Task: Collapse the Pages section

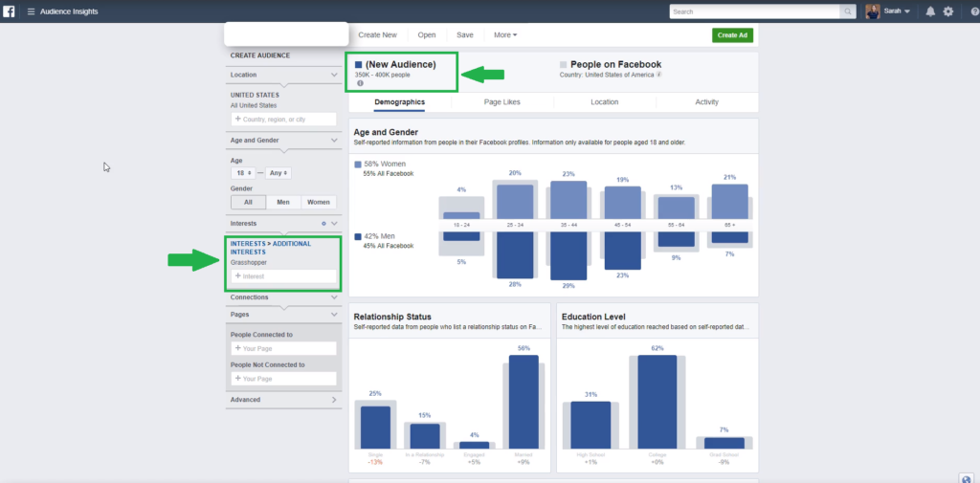Action: tap(334, 315)
